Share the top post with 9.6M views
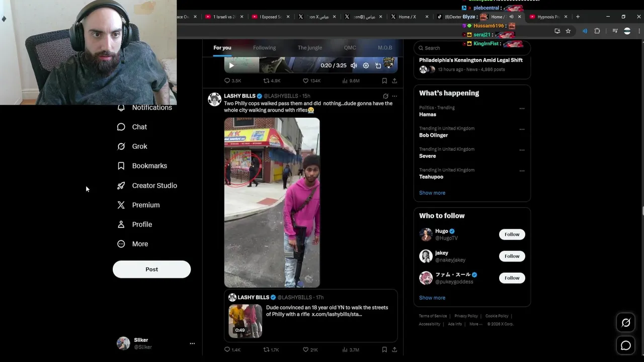 [x=394, y=80]
